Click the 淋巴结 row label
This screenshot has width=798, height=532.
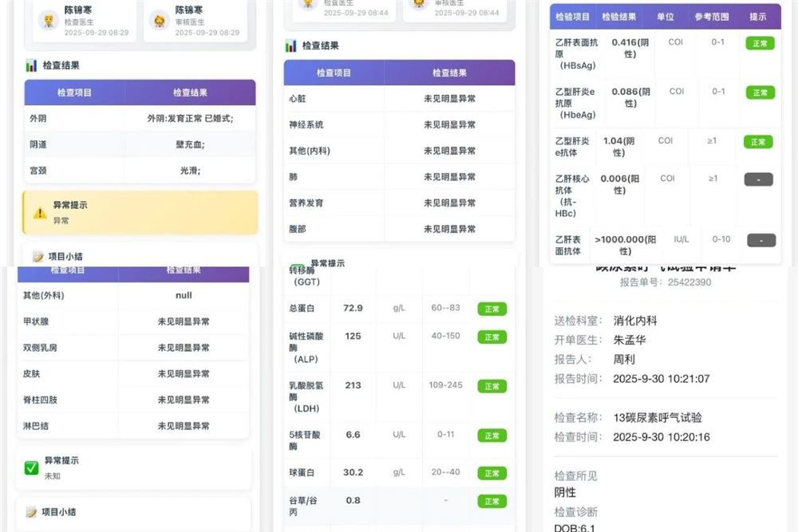pyautogui.click(x=36, y=426)
